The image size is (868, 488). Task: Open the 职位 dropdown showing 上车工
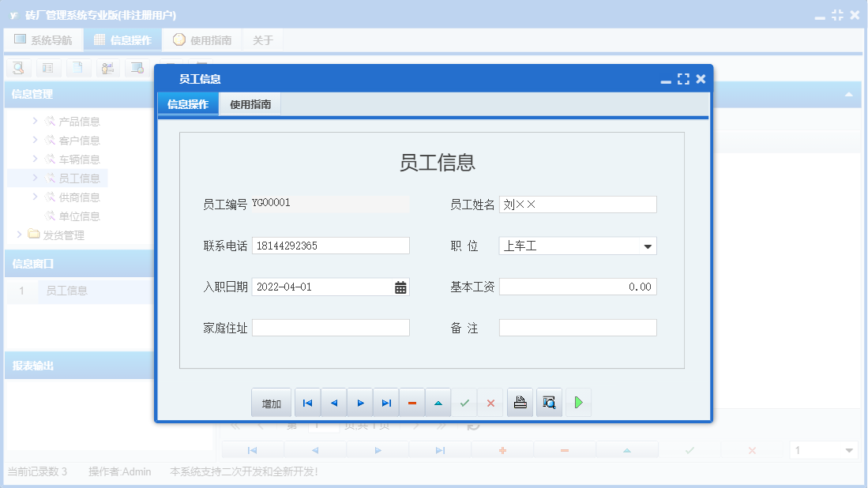tap(648, 246)
